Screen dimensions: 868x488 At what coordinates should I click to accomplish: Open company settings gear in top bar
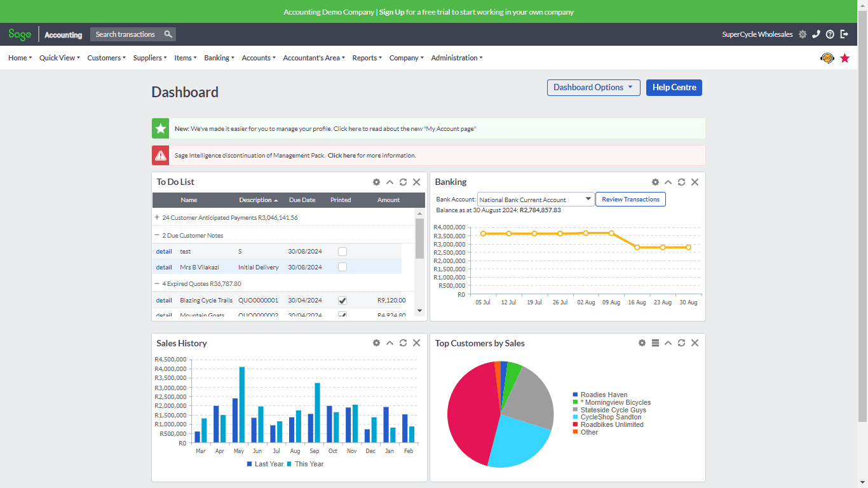803,34
